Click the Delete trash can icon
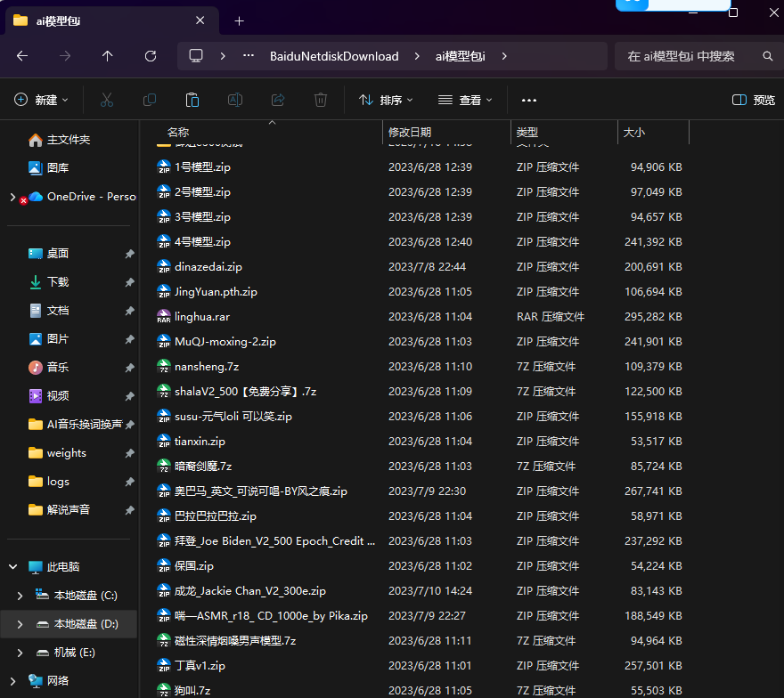784x698 pixels. pos(321,100)
